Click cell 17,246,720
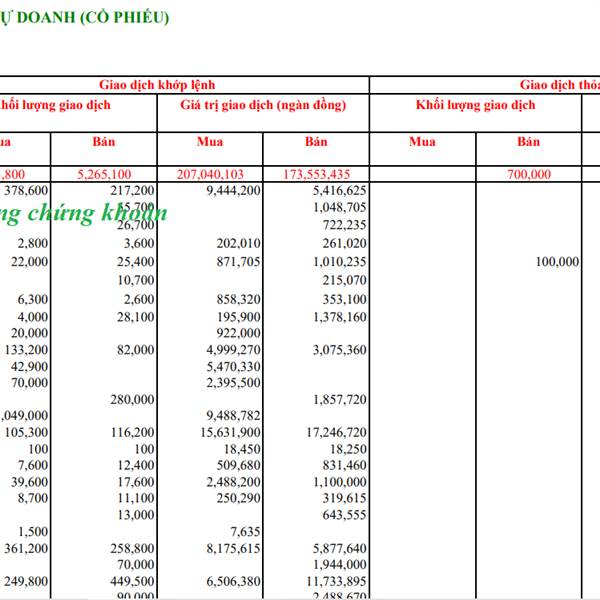The image size is (600, 600). 336,432
